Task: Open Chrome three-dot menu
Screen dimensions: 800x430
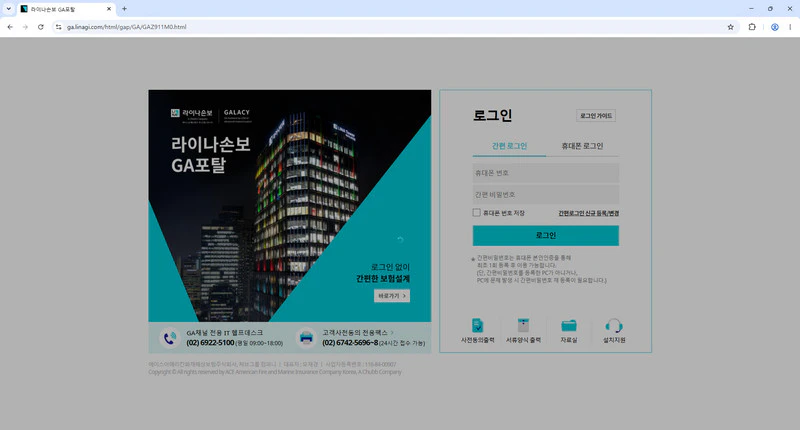Action: coord(790,27)
